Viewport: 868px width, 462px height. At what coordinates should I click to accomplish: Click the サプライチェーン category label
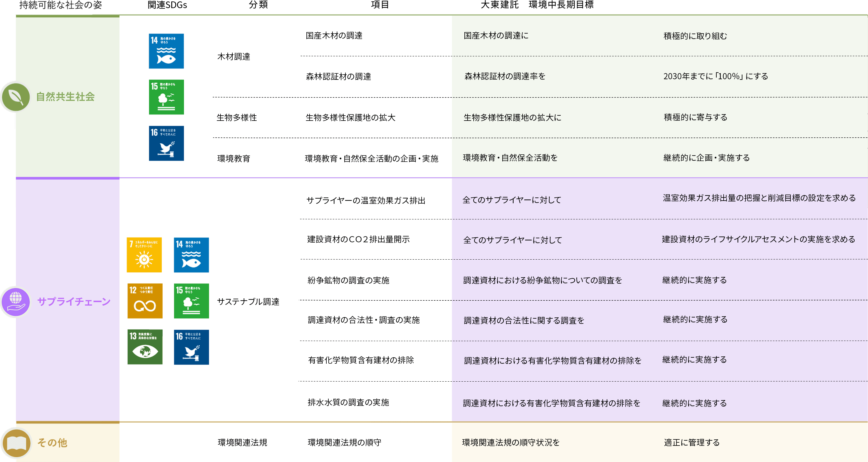(x=74, y=301)
